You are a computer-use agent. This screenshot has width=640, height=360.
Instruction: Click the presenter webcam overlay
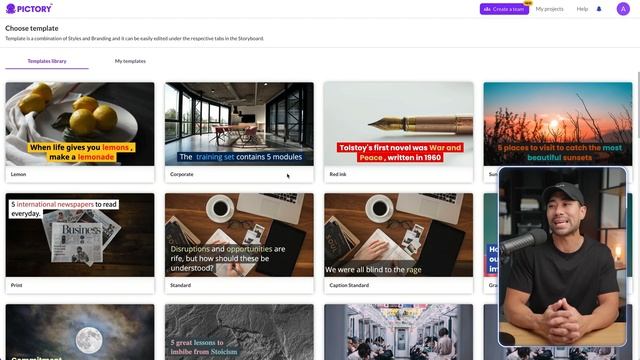point(562,257)
